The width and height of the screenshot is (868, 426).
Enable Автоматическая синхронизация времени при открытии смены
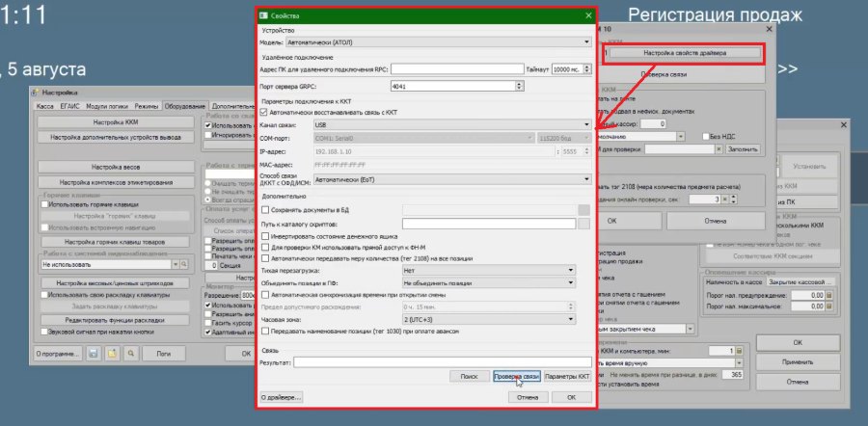tap(264, 295)
